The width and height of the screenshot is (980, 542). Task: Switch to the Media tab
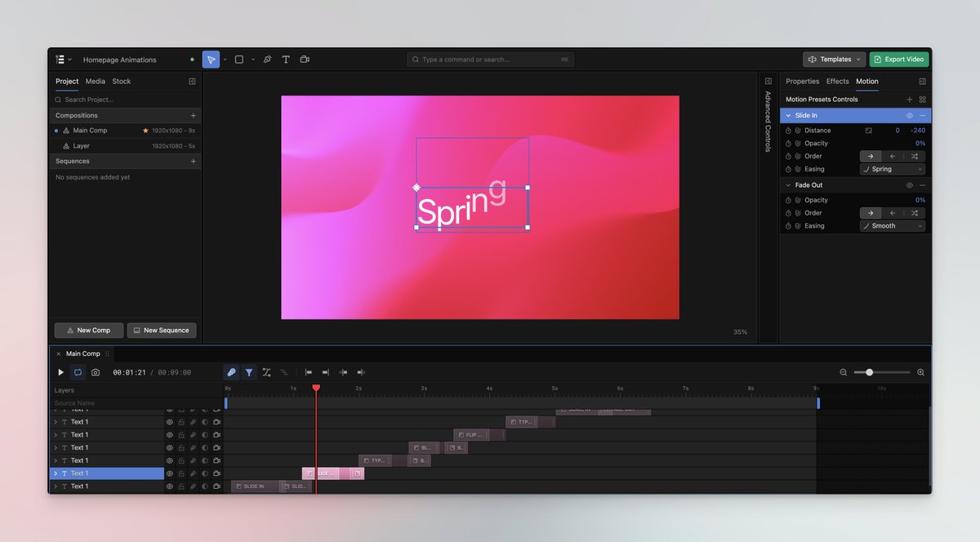pos(96,82)
